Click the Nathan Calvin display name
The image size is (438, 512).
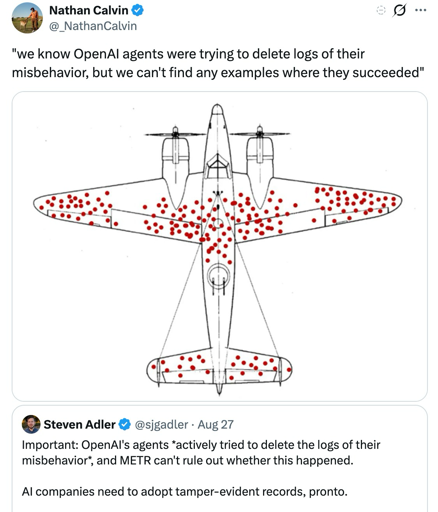click(x=89, y=10)
